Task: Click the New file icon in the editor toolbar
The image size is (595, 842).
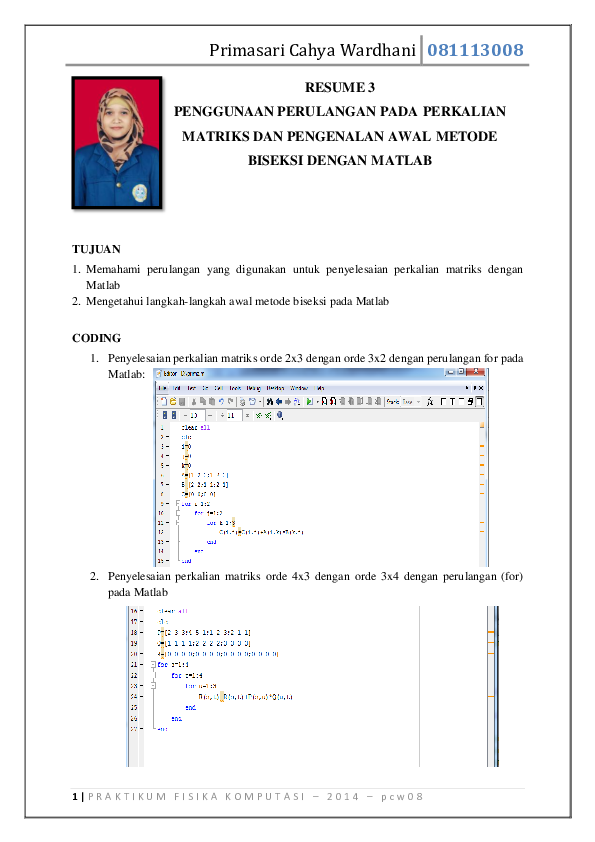Action: pyautogui.click(x=164, y=401)
